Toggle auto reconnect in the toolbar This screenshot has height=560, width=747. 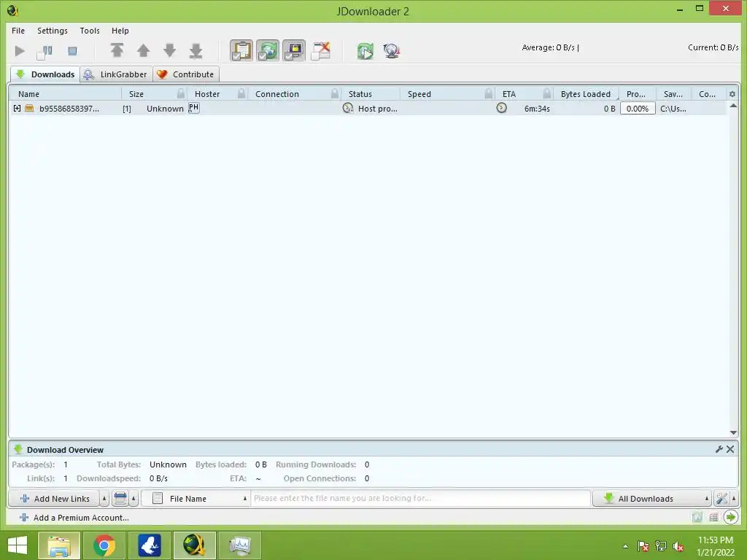click(268, 51)
